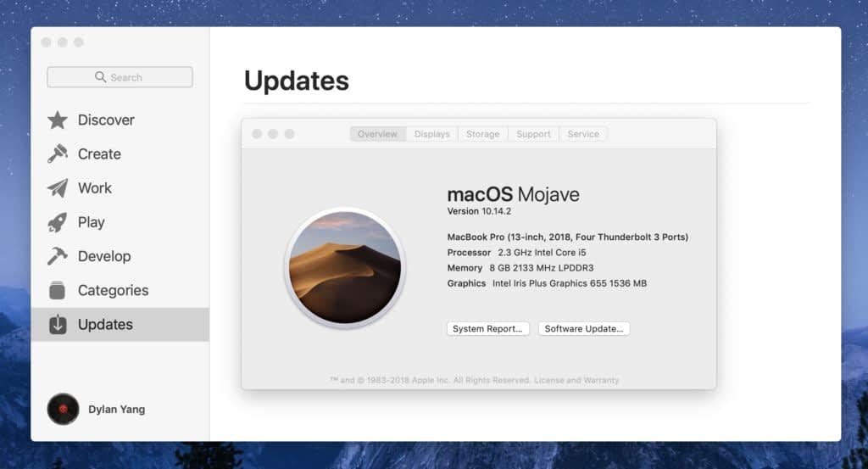Click the System Report button
Image resolution: width=868 pixels, height=469 pixels.
point(487,329)
